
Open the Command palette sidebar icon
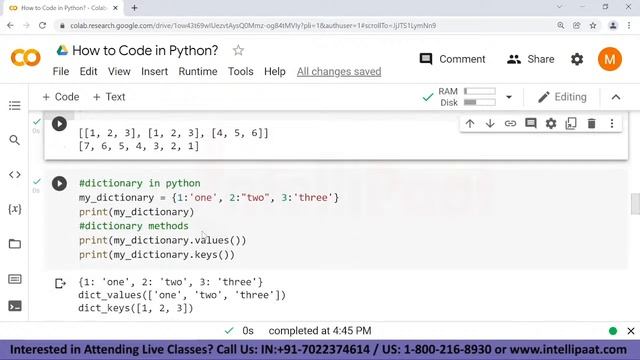15,279
